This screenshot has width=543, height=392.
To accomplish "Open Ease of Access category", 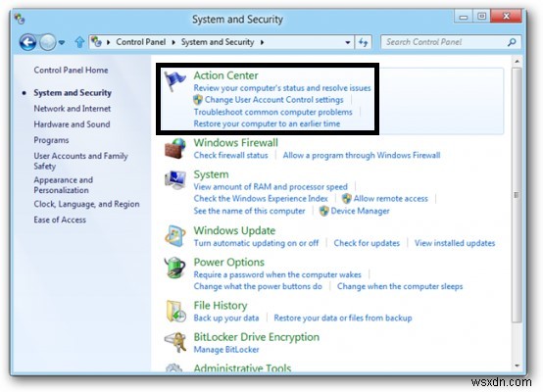I will click(60, 220).
